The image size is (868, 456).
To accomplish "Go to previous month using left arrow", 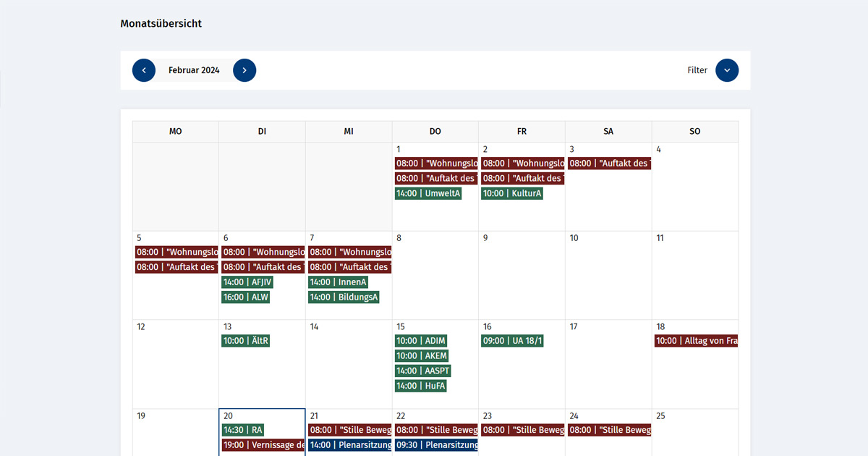I will click(x=144, y=70).
